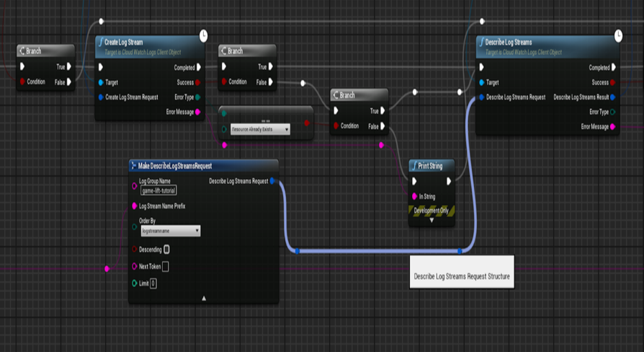Click Describe Log Streams Request output pin on Make node
Image resolution: width=644 pixels, height=352 pixels.
(272, 181)
